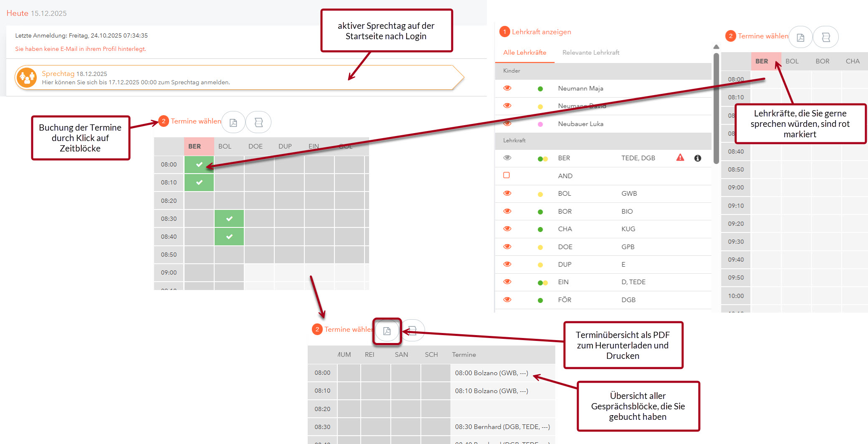Download PDF via red-framed PDF icon
The width and height of the screenshot is (868, 444).
387,331
